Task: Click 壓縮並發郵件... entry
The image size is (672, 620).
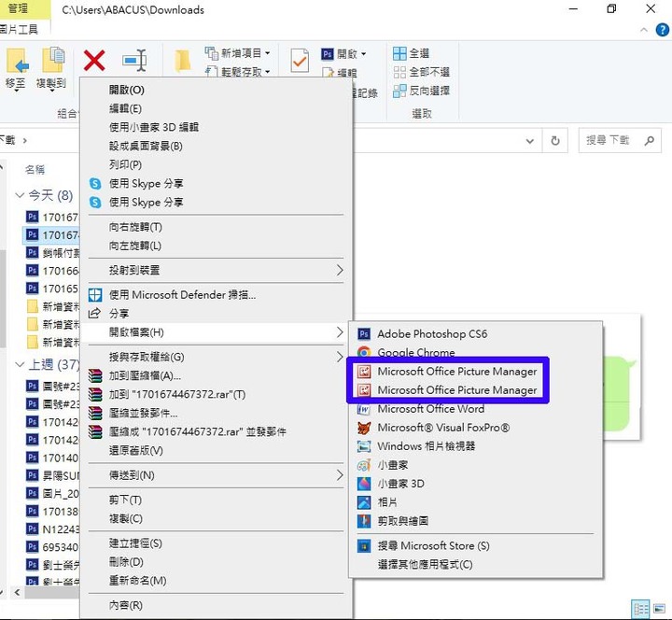Action: point(216,414)
